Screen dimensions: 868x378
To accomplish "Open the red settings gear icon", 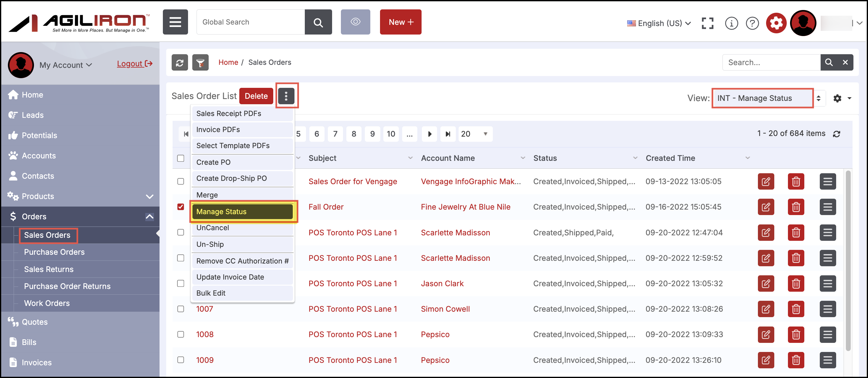I will (x=776, y=23).
